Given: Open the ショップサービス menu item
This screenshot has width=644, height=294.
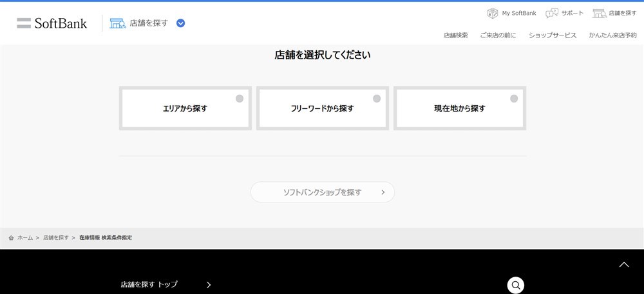Looking at the screenshot, I should point(553,35).
